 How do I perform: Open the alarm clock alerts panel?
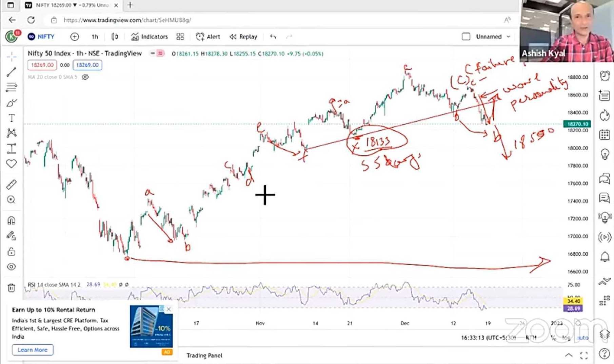[x=605, y=76]
